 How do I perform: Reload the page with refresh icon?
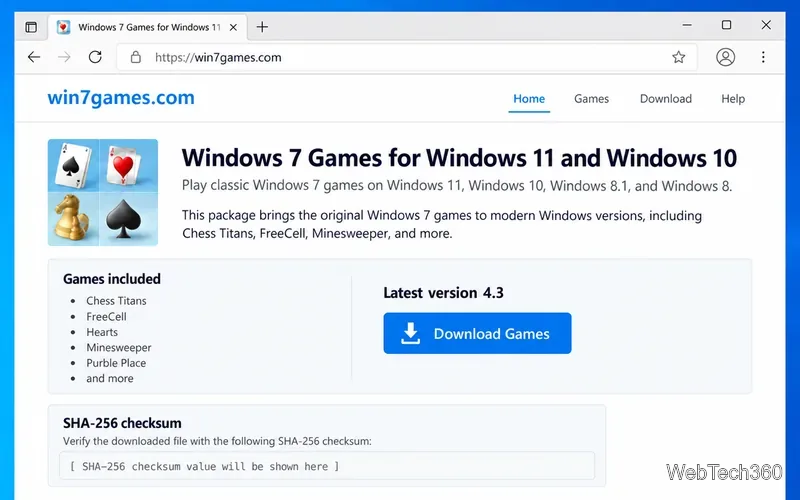[95, 57]
